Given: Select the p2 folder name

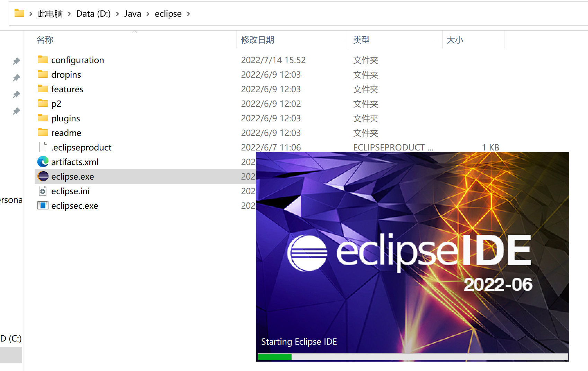Looking at the screenshot, I should pos(56,104).
